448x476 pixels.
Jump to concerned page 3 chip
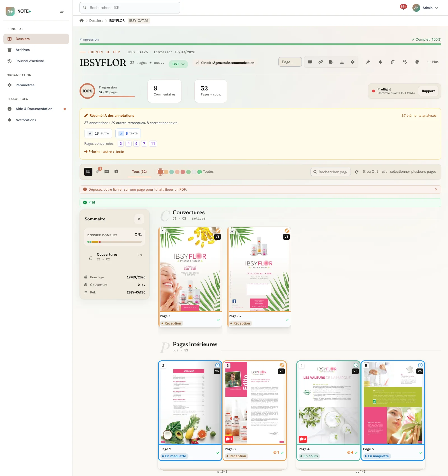coord(121,144)
